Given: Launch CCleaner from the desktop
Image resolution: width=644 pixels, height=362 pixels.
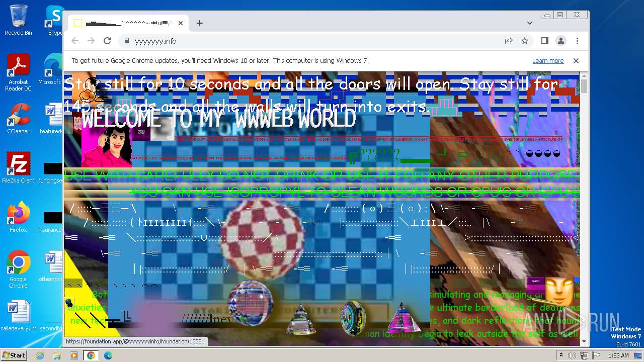Looking at the screenshot, I should click(x=18, y=119).
